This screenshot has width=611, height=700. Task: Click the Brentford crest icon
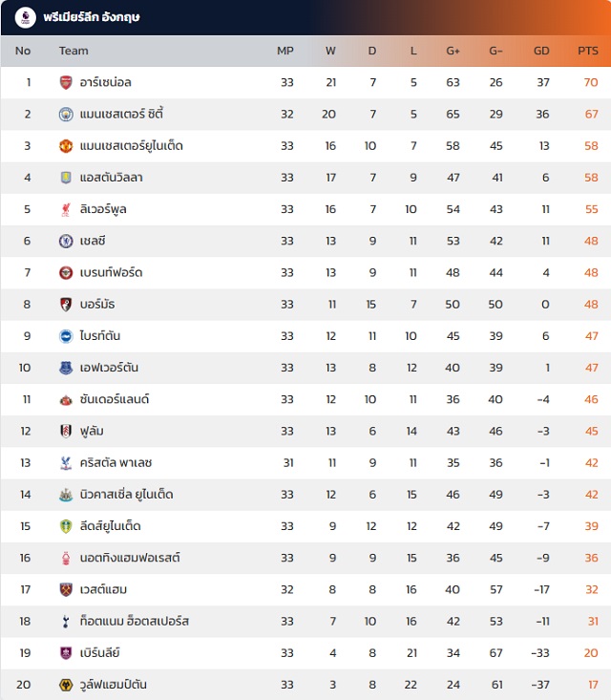65,273
